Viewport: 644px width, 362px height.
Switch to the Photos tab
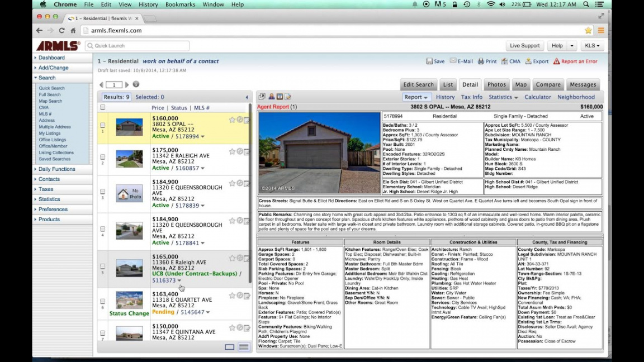coord(496,85)
